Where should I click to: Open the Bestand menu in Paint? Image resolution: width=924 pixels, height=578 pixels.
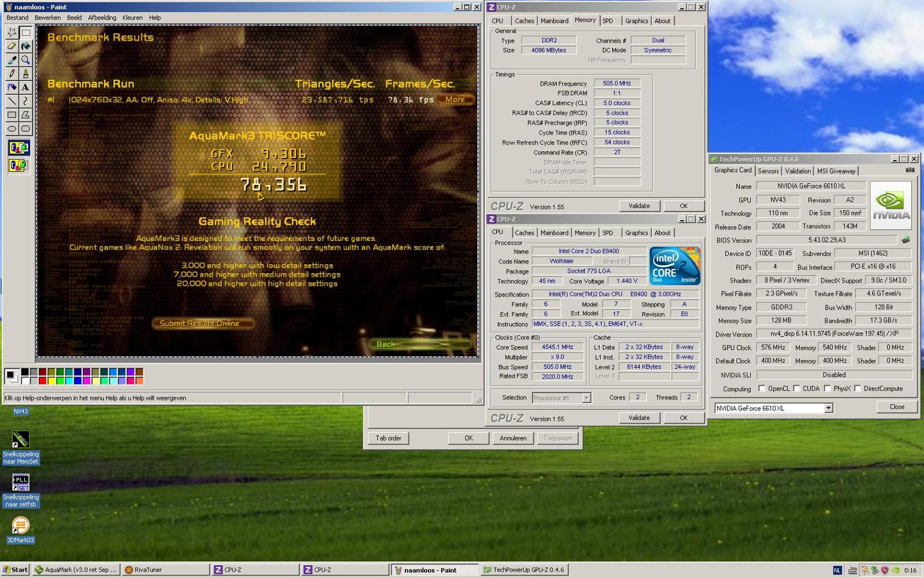(17, 17)
